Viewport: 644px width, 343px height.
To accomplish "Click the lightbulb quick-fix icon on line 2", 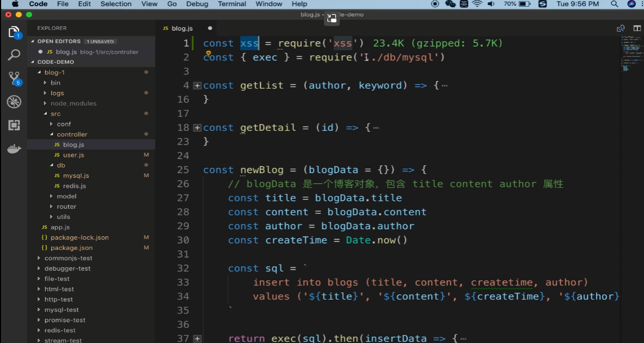I will [x=208, y=54].
